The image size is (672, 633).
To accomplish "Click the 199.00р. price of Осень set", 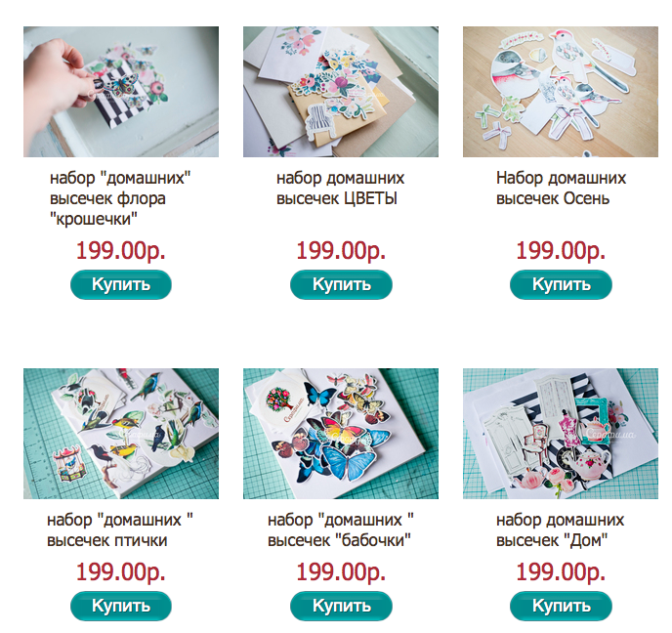I will click(x=561, y=250).
